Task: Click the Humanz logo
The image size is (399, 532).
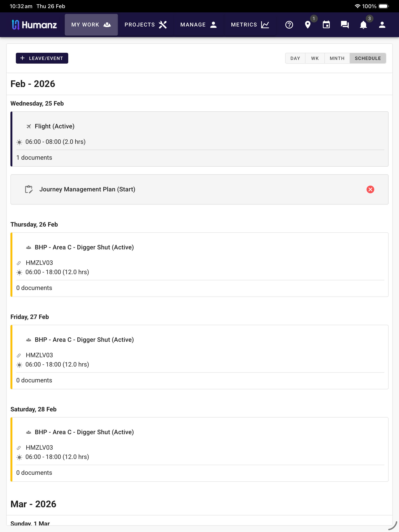Action: [34, 25]
